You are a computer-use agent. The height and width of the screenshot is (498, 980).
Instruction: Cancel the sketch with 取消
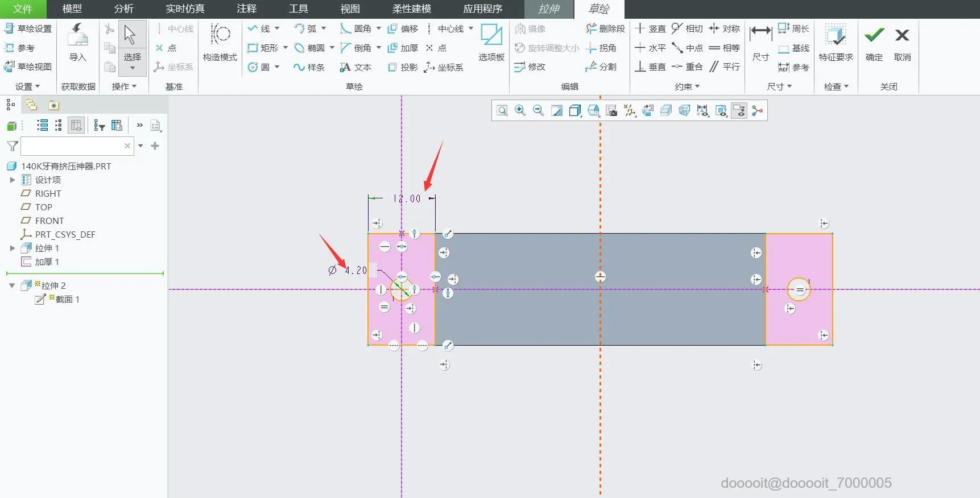click(903, 43)
